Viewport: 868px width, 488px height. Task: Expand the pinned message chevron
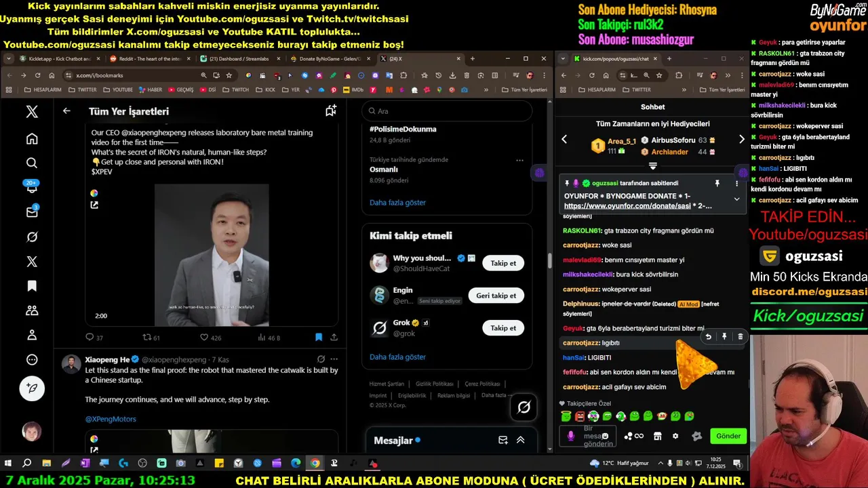(736, 199)
